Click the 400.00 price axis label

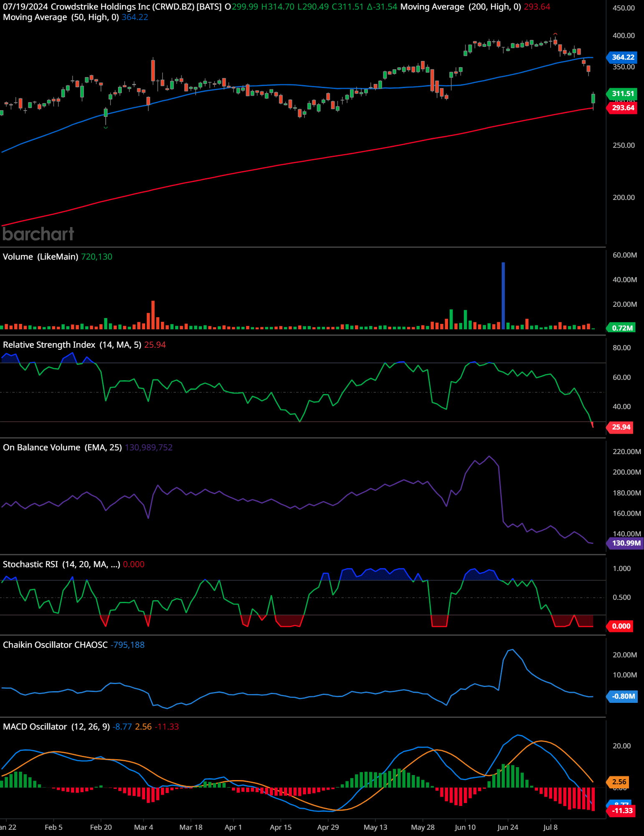(624, 35)
